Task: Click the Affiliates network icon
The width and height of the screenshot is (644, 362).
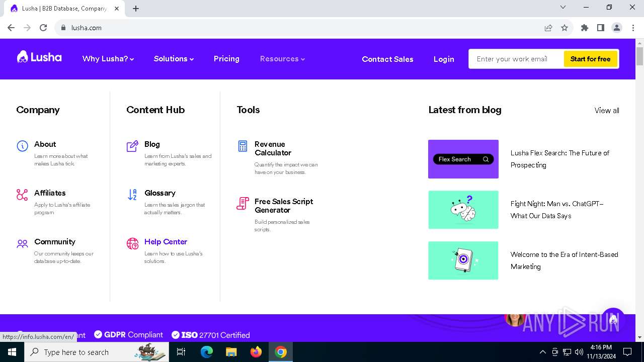Action: click(x=22, y=195)
